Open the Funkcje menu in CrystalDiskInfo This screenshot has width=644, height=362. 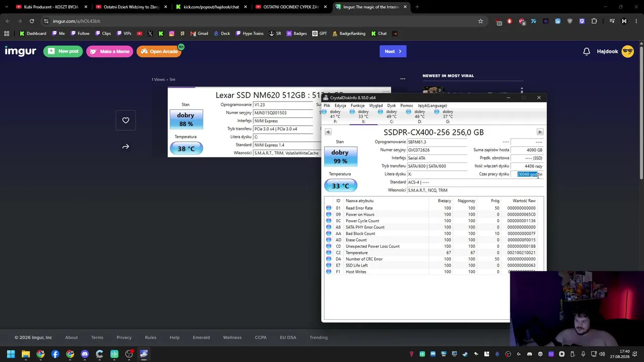coord(358,106)
